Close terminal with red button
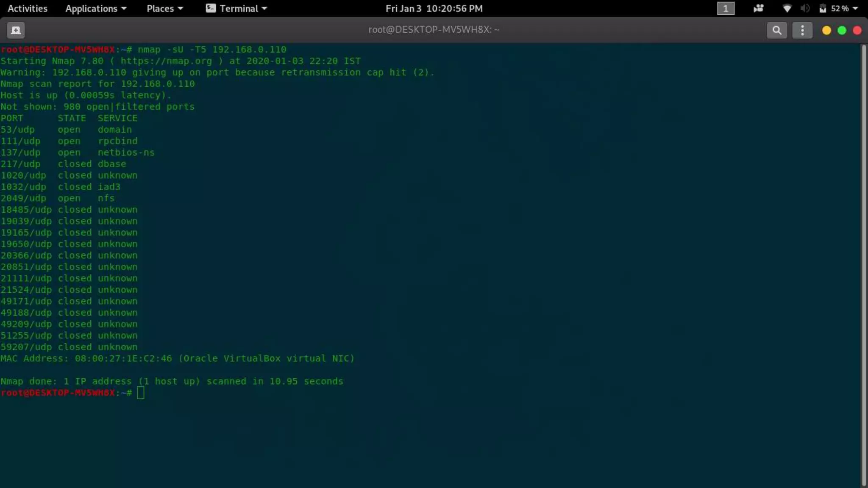 (x=857, y=30)
